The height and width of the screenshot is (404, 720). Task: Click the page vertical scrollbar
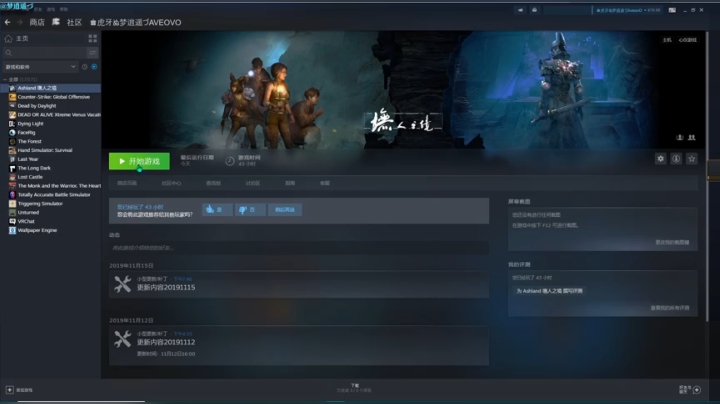pyautogui.click(x=707, y=177)
